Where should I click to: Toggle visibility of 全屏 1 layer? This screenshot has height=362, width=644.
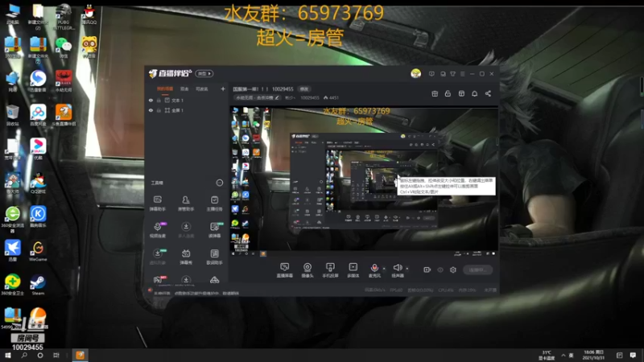coord(151,110)
